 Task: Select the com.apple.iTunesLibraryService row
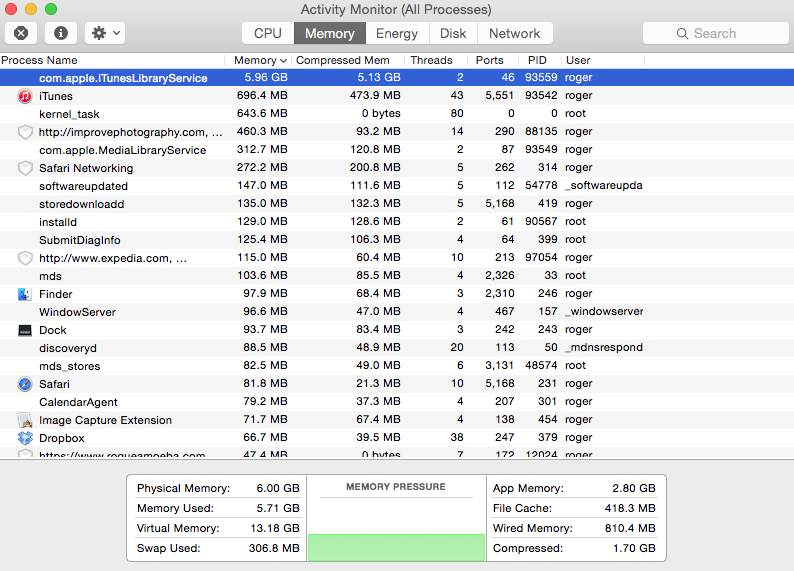(397, 77)
